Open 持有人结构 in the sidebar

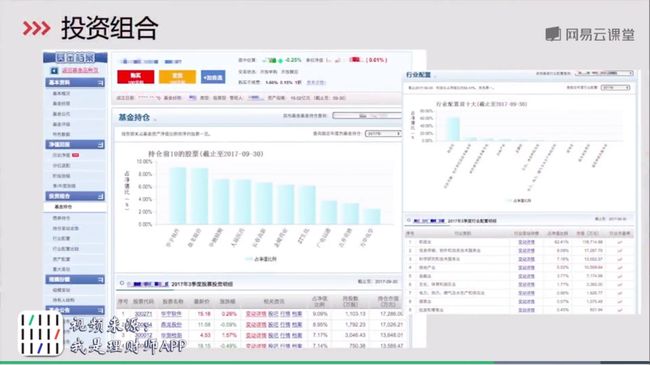click(63, 300)
